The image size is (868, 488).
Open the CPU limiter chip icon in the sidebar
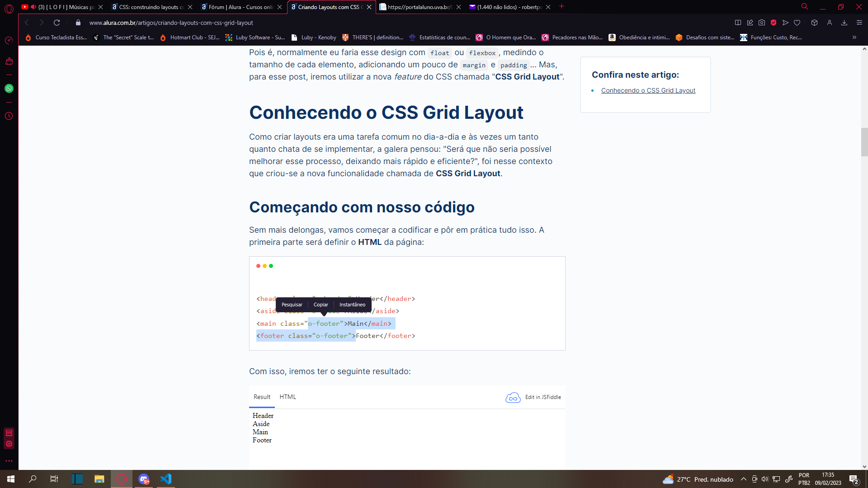9,444
